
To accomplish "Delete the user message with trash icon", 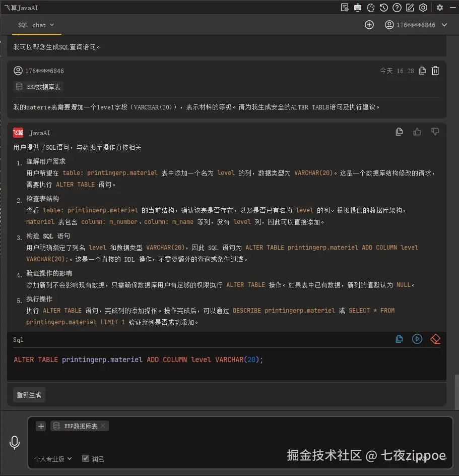I will point(435,71).
